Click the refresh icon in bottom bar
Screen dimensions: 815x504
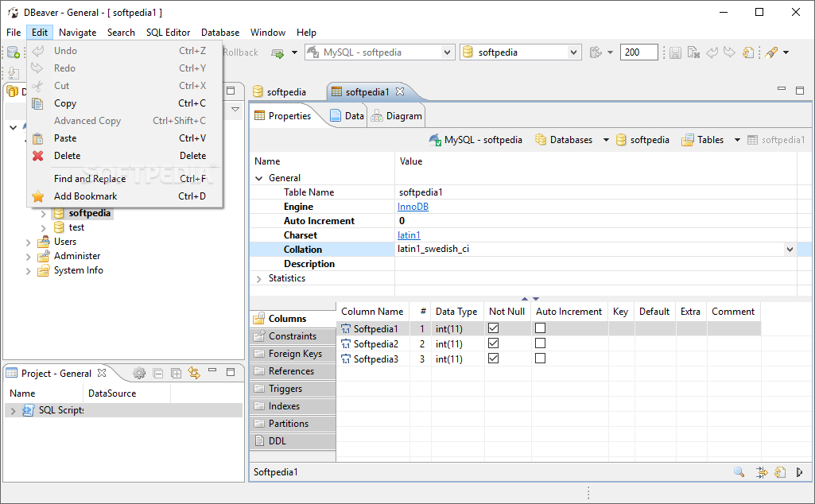coord(780,471)
